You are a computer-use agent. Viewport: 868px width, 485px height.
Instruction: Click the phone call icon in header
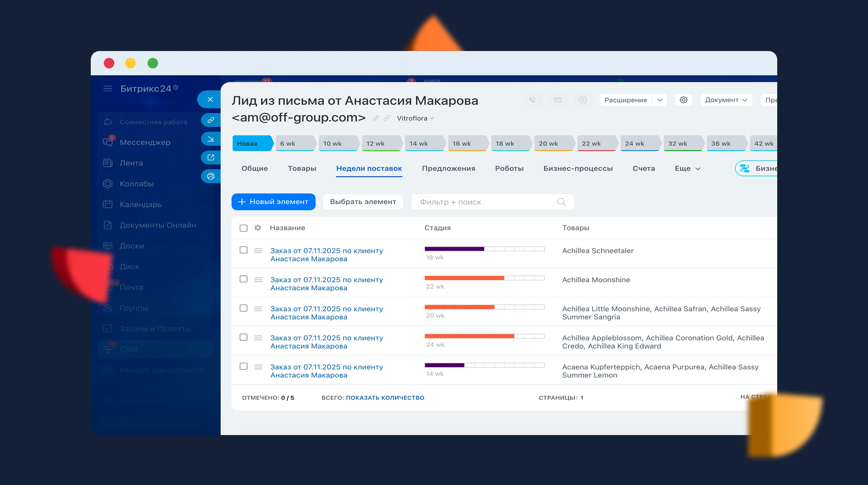532,100
